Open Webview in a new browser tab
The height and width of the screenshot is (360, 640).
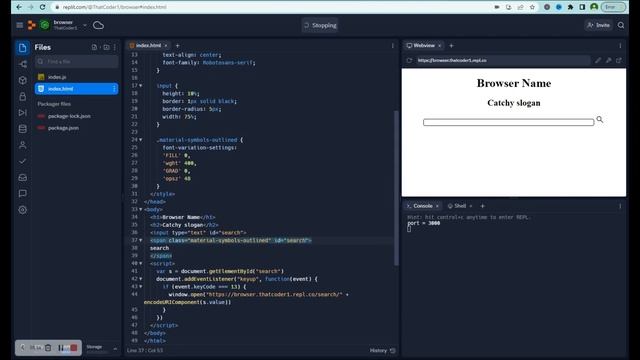(x=619, y=60)
